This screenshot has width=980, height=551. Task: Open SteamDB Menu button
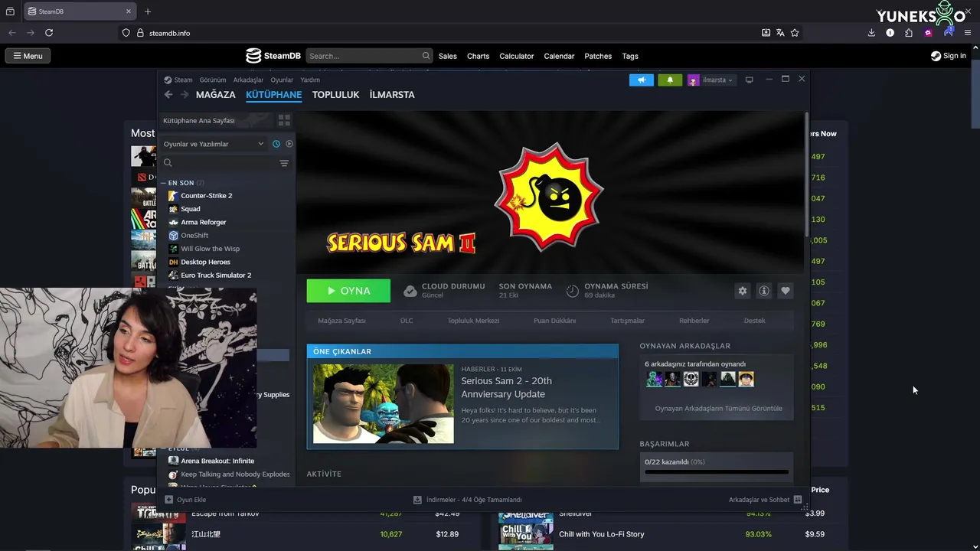coord(28,56)
